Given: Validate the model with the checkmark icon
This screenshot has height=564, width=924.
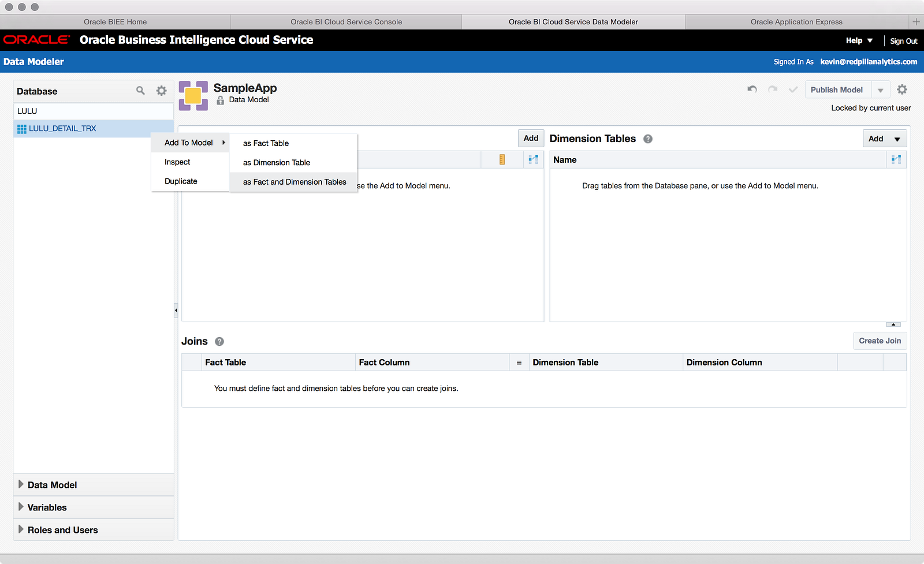Looking at the screenshot, I should coord(793,89).
